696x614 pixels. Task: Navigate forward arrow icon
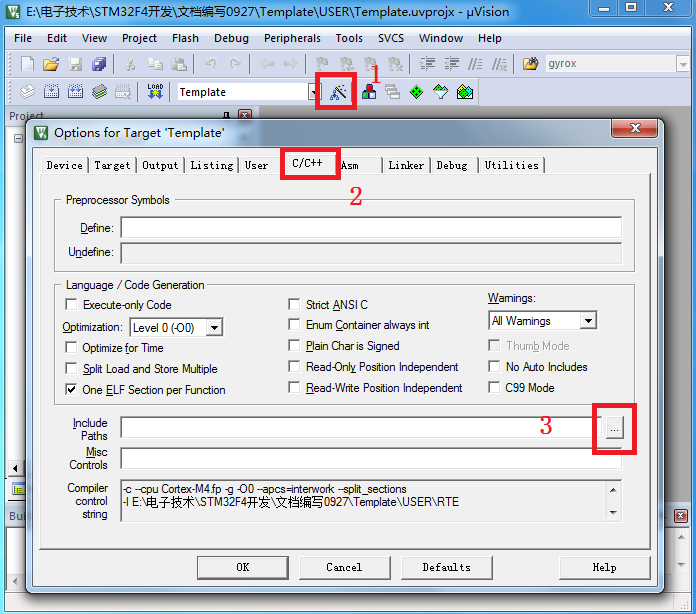[291, 64]
